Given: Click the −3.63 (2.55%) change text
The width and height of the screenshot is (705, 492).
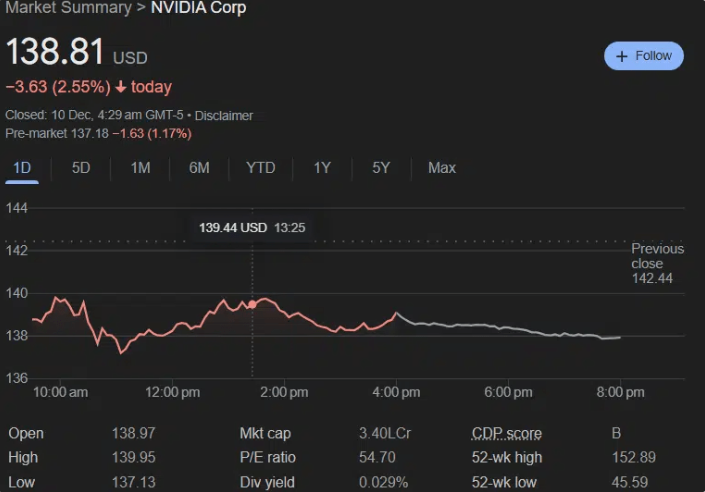Looking at the screenshot, I should point(58,87).
